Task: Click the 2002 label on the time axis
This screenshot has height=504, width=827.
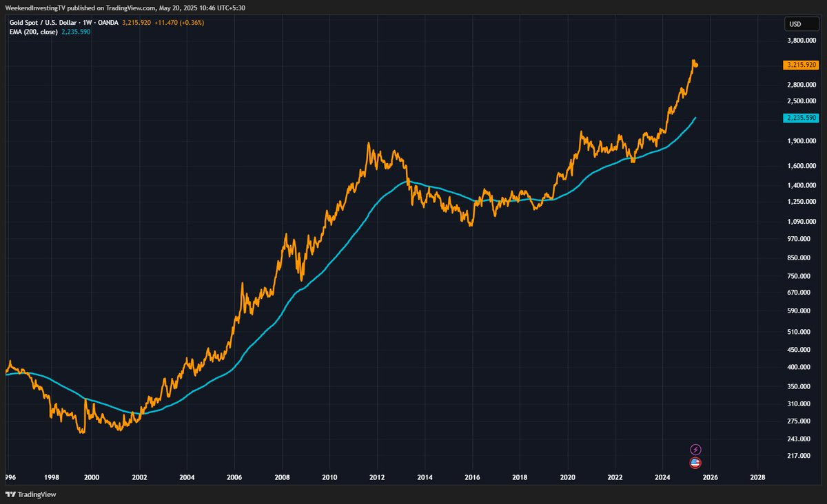Action: pos(139,476)
